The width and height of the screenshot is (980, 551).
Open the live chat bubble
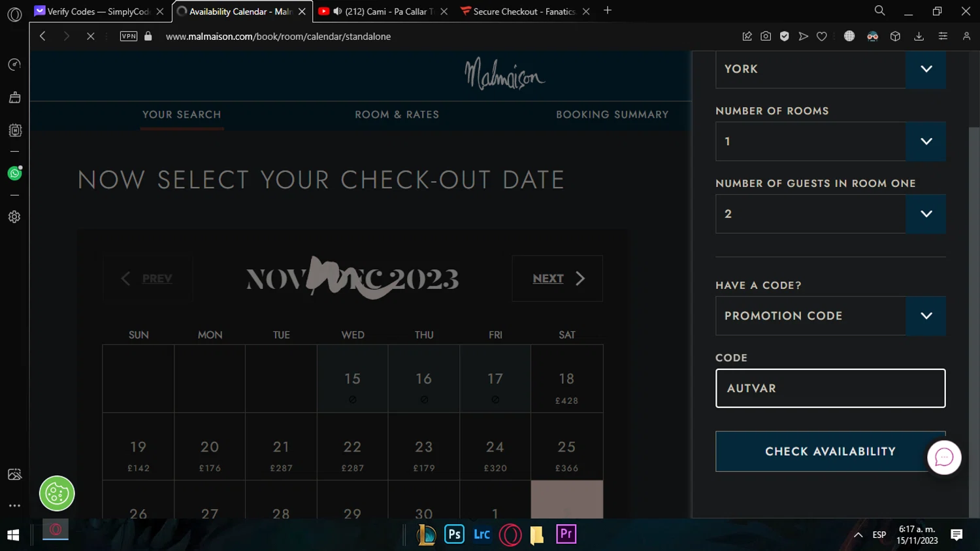pos(944,458)
